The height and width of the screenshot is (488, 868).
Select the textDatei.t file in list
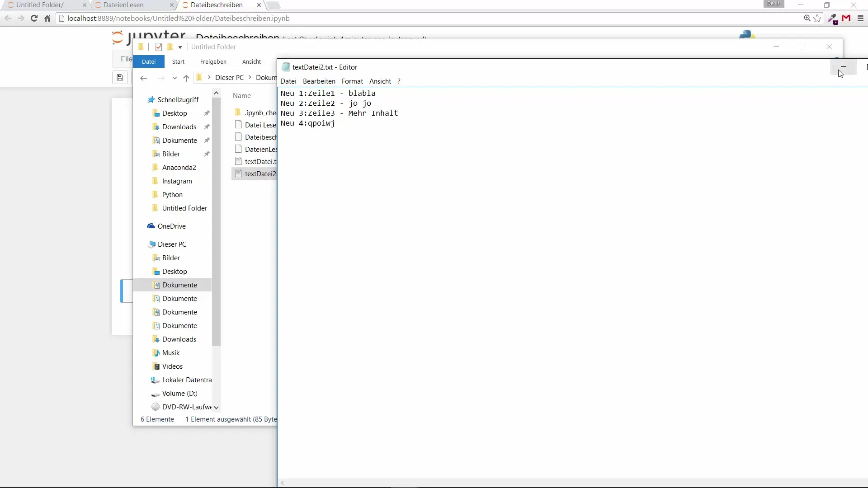tap(255, 162)
